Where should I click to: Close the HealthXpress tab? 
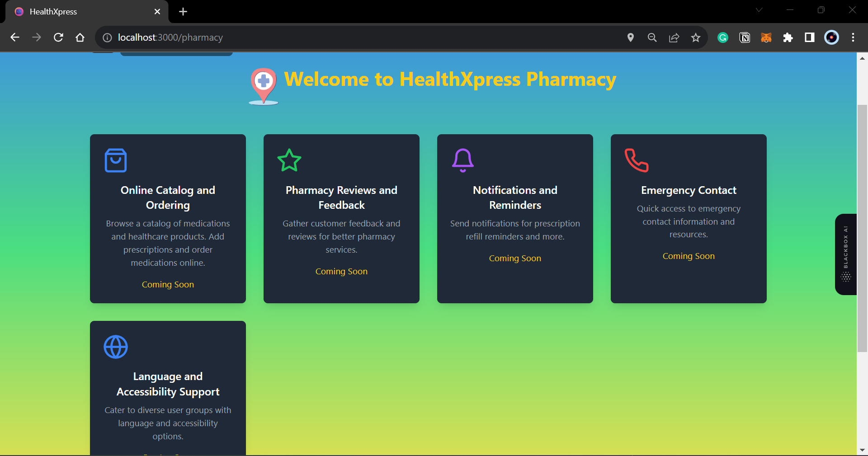[x=157, y=12]
